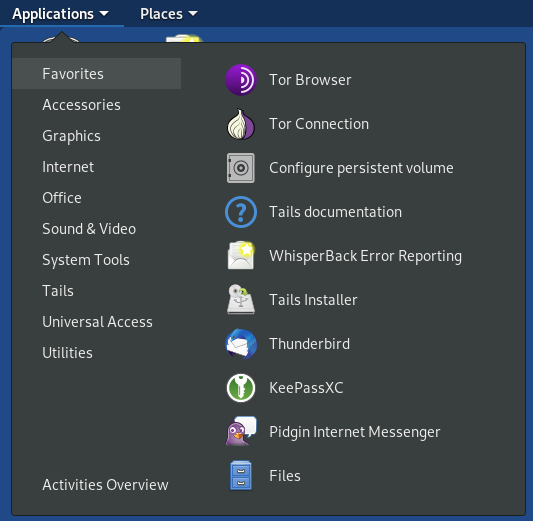Open Thunderbird via its text label

309,344
